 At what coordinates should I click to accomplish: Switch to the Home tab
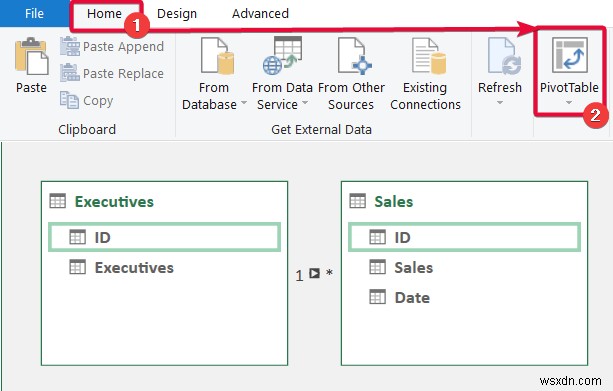click(104, 13)
